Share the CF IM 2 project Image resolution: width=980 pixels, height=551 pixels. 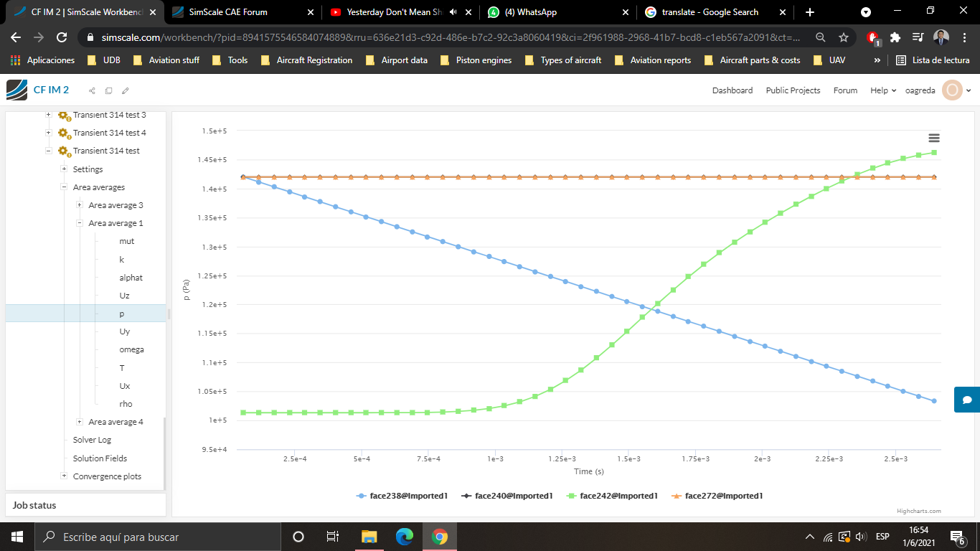pos(92,90)
